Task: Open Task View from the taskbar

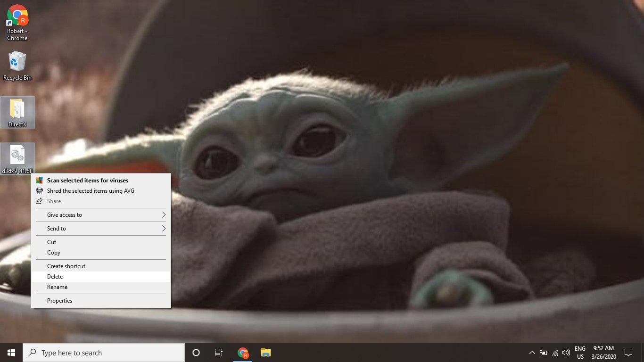Action: 219,353
